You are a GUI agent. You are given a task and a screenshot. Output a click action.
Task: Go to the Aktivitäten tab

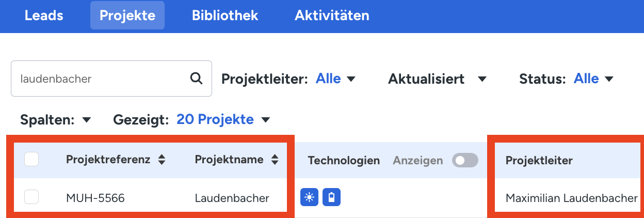pos(332,15)
